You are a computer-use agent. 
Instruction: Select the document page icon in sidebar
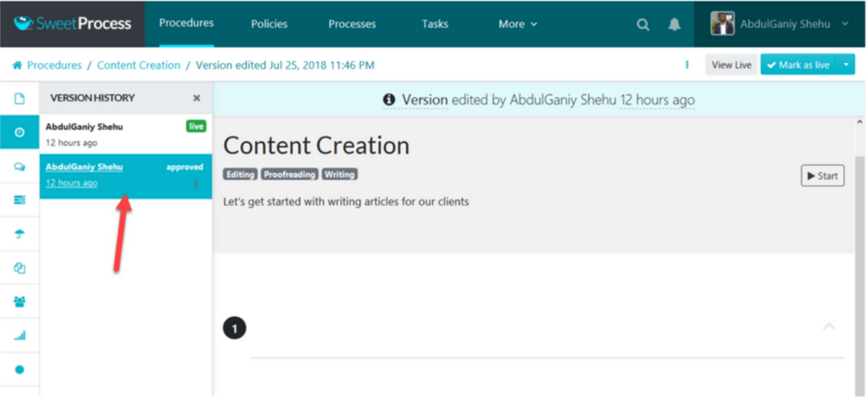[x=19, y=98]
